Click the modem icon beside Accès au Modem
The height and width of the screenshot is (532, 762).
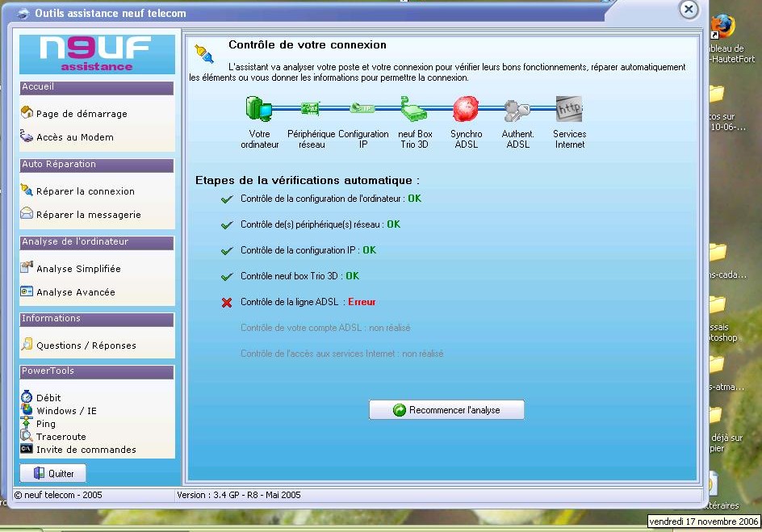27,136
